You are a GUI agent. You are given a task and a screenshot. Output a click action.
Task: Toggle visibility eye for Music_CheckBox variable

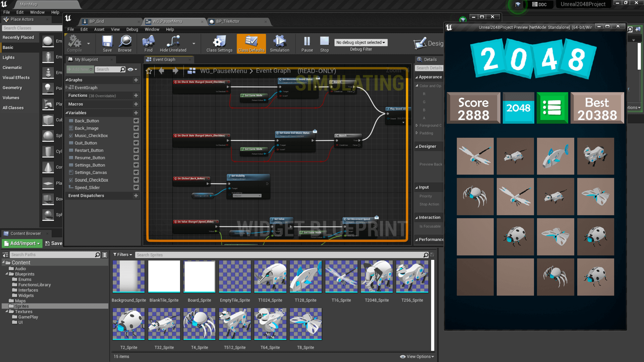[x=136, y=136]
